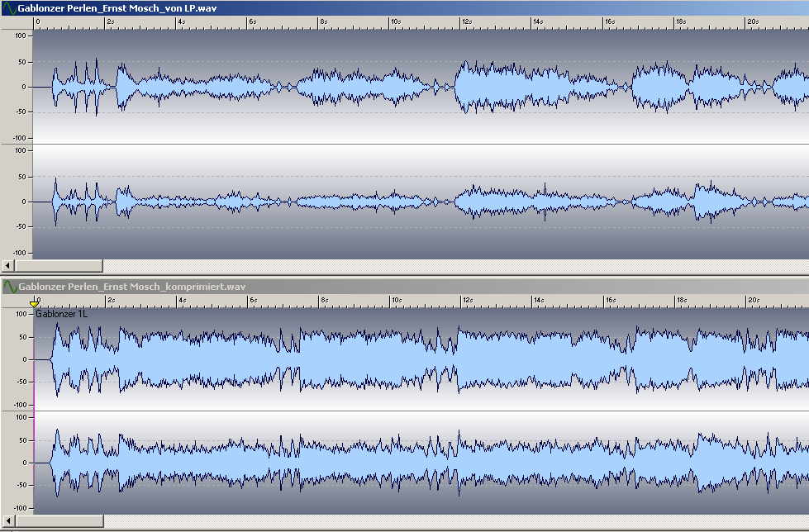Screen dimensions: 809x532
Task: Click horizontal scrollbar thumb in komprimiert.wav window
Action: pos(59,520)
